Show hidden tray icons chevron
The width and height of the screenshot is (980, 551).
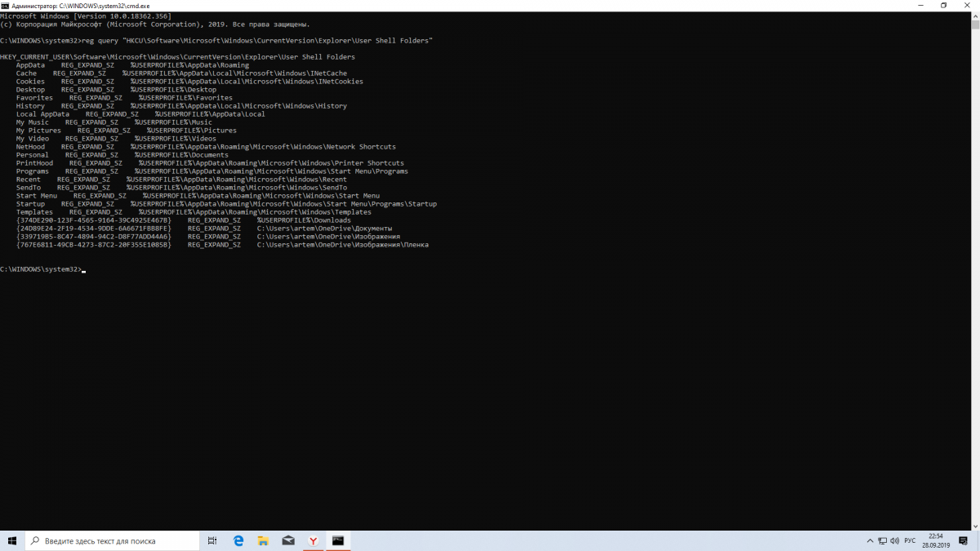point(870,540)
